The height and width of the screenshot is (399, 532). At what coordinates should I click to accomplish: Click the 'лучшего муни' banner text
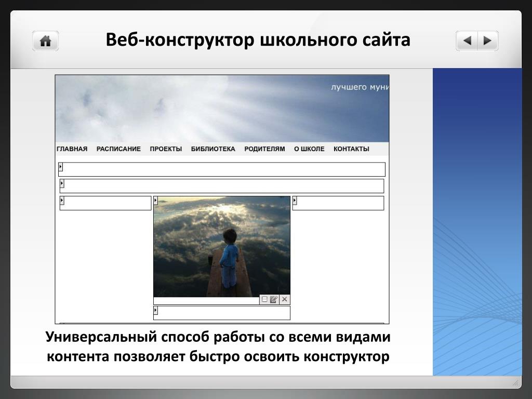coord(360,87)
